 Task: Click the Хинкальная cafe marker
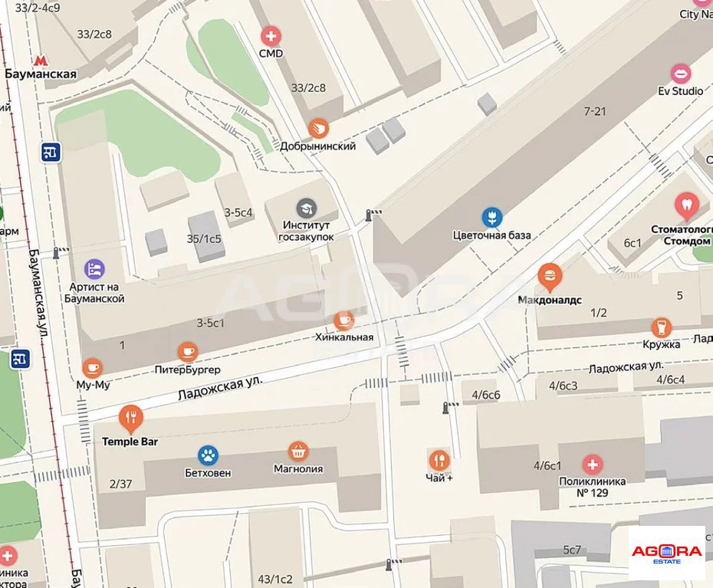pyautogui.click(x=343, y=320)
